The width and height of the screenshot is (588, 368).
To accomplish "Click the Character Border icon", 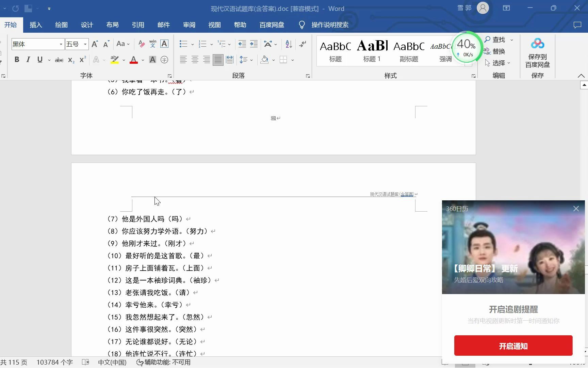I will [x=164, y=44].
